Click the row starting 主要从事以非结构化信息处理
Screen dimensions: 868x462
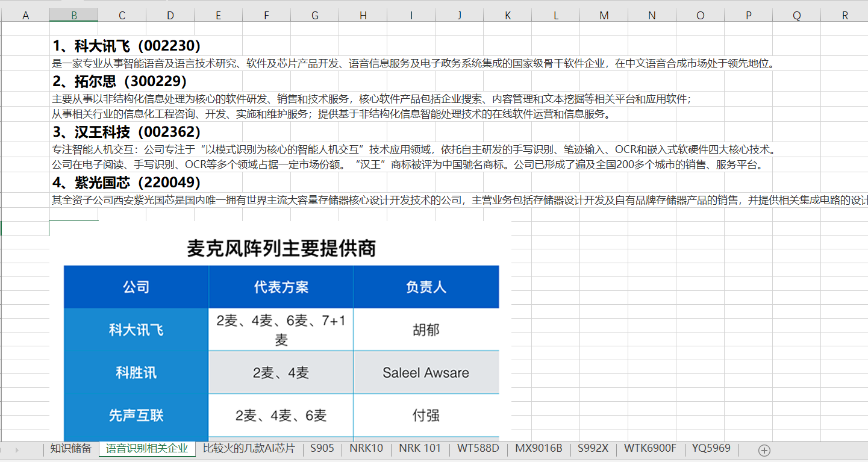pos(371,99)
